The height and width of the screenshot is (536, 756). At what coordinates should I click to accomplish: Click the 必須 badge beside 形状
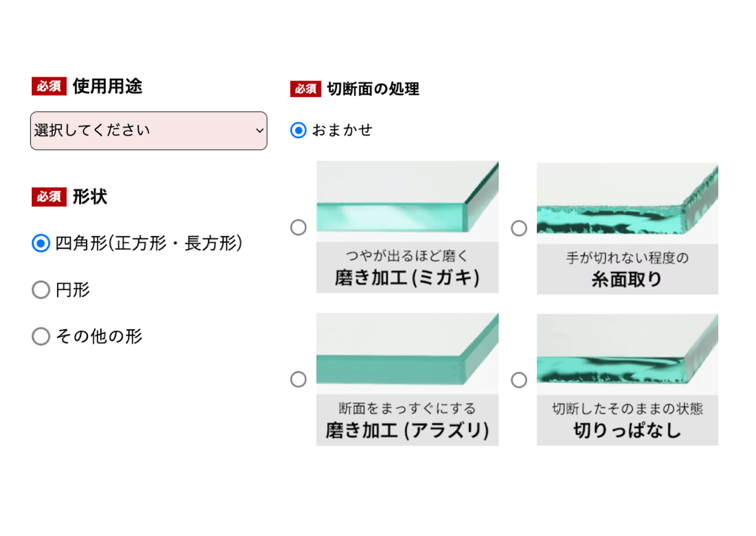49,197
